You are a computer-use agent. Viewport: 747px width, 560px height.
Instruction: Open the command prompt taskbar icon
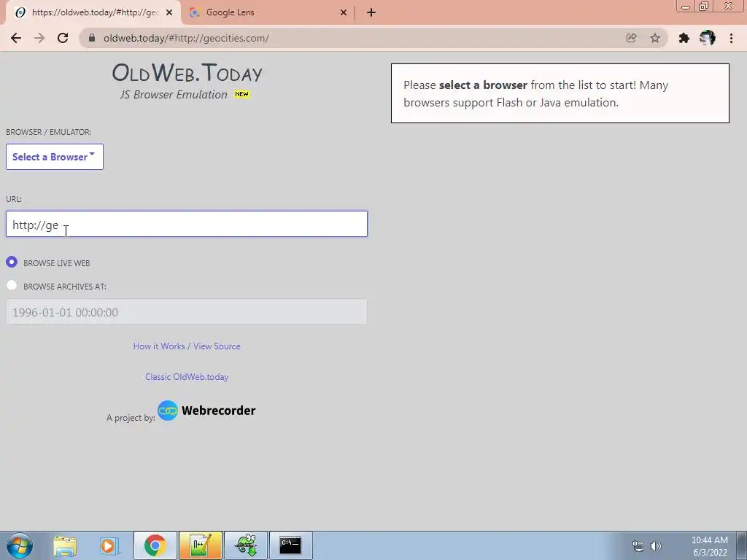290,545
